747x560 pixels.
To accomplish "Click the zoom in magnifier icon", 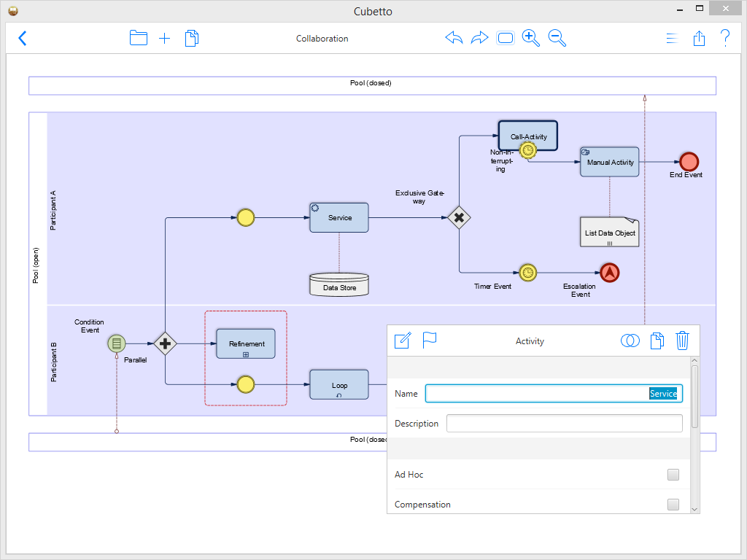I will click(x=531, y=38).
